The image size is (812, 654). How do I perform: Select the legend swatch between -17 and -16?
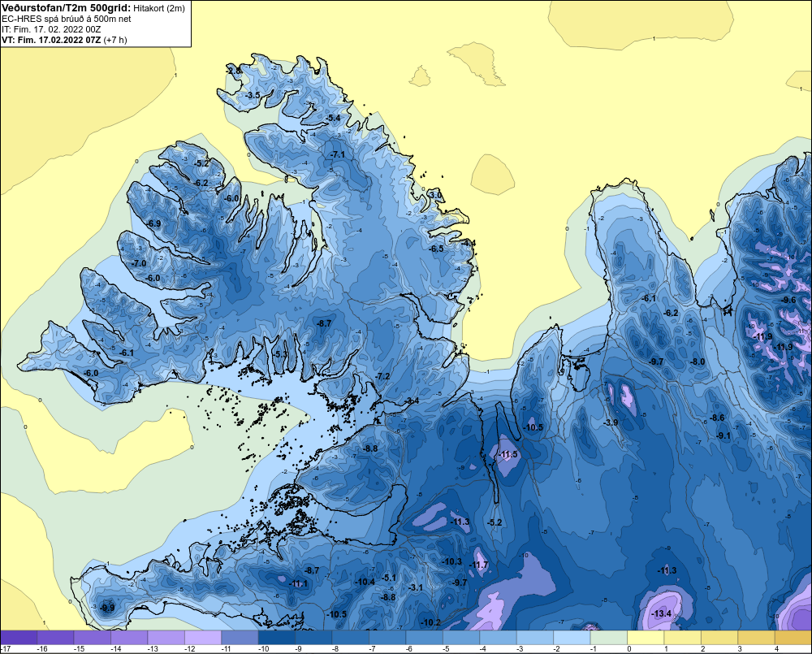point(19,638)
